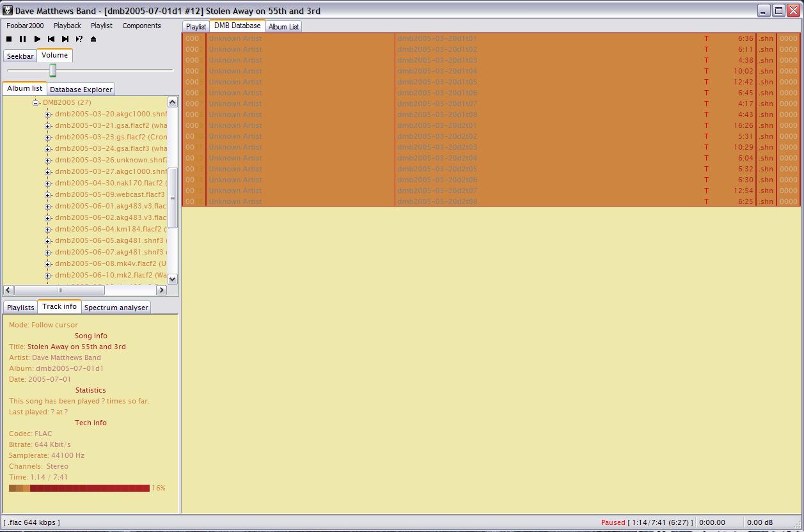Click the Stop playback button
Viewport: 804px width, 532px height.
[x=9, y=39]
